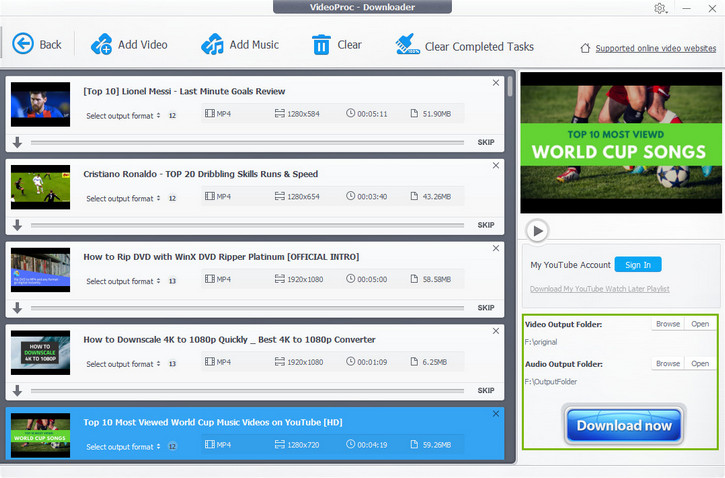This screenshot has width=725, height=478.
Task: Click title '[Top 10] Lionel Messi - Last Minute Goals Review'
Action: coord(184,91)
